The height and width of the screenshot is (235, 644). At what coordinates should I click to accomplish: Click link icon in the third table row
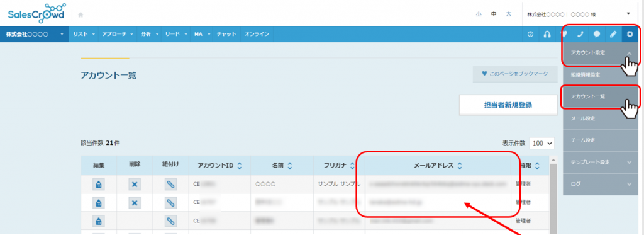pos(170,221)
